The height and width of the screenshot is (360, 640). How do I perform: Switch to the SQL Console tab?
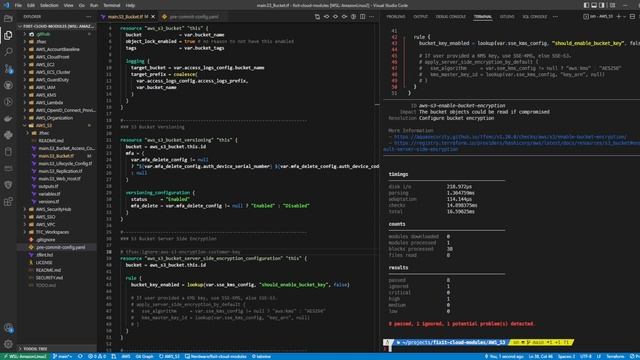click(x=534, y=17)
